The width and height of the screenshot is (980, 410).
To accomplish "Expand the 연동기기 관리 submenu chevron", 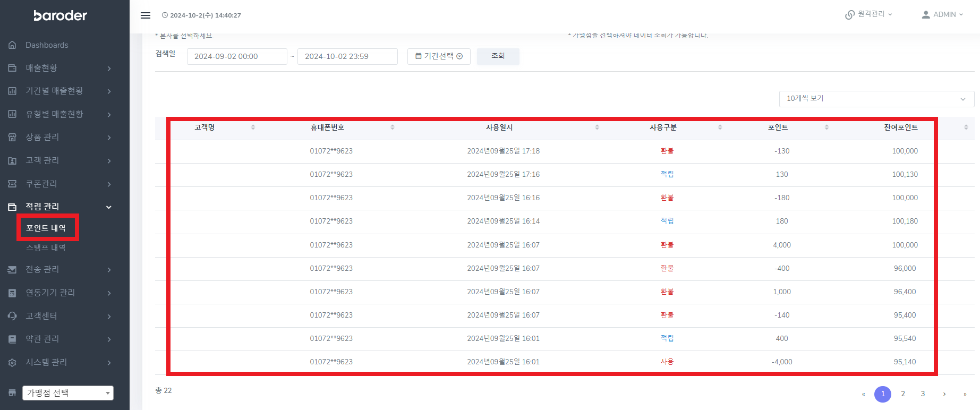I will coord(109,293).
